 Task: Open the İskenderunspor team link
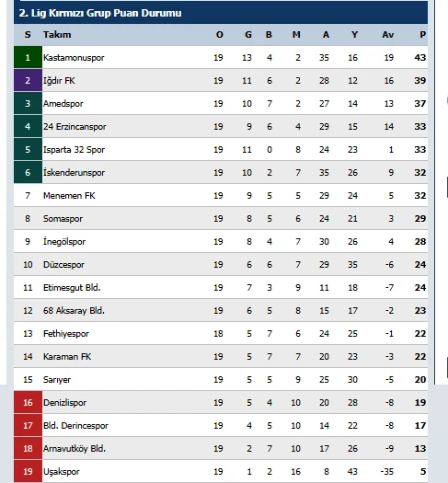pos(74,173)
